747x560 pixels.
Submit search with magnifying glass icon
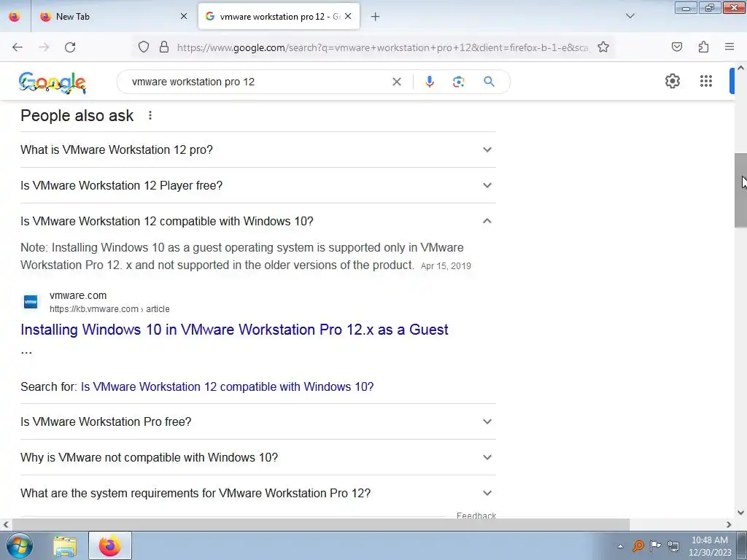click(x=489, y=82)
